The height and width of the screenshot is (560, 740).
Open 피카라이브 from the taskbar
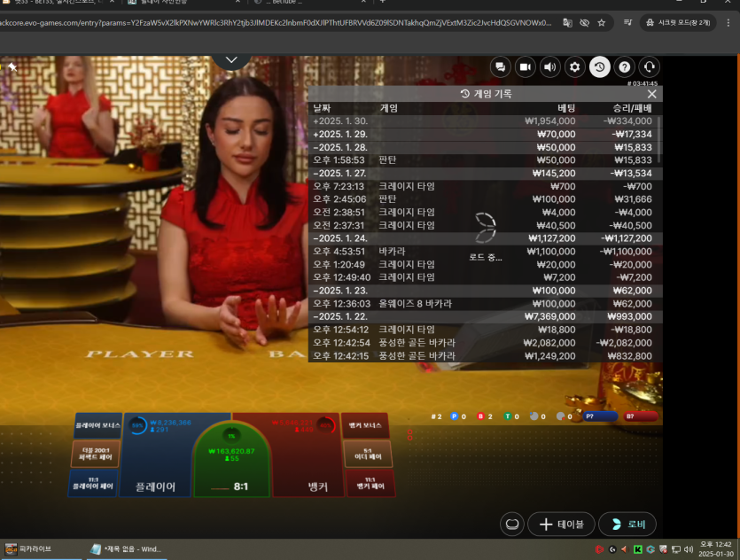point(30,549)
